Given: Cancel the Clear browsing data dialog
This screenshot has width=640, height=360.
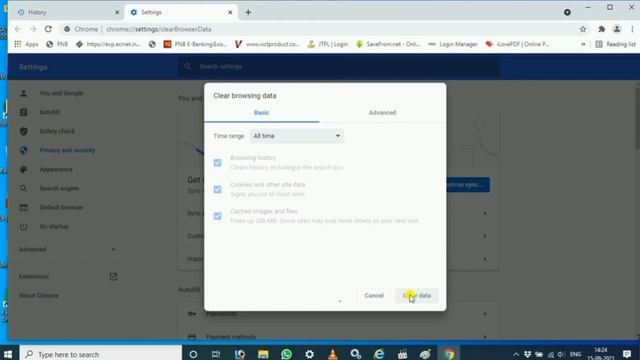Looking at the screenshot, I should [x=374, y=296].
